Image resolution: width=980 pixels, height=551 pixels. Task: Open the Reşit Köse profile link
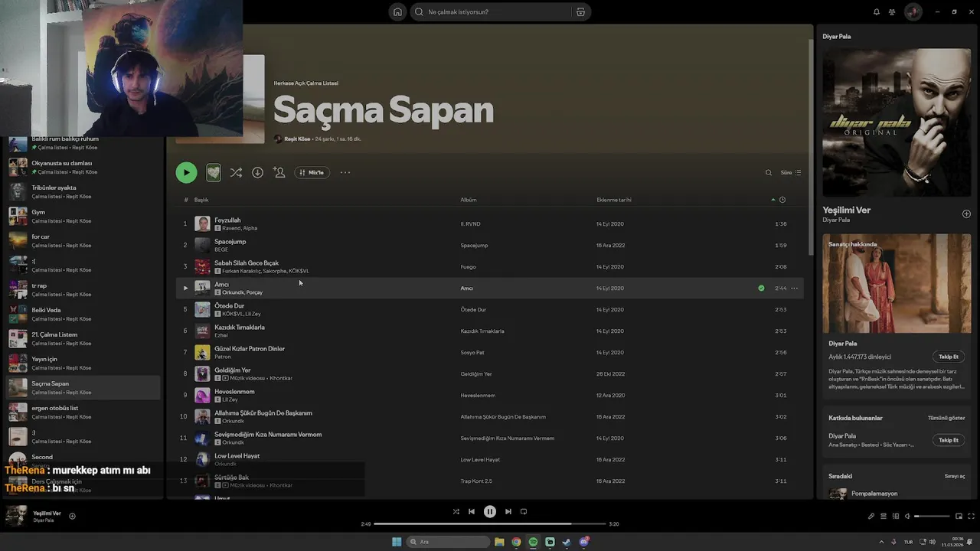pos(297,139)
